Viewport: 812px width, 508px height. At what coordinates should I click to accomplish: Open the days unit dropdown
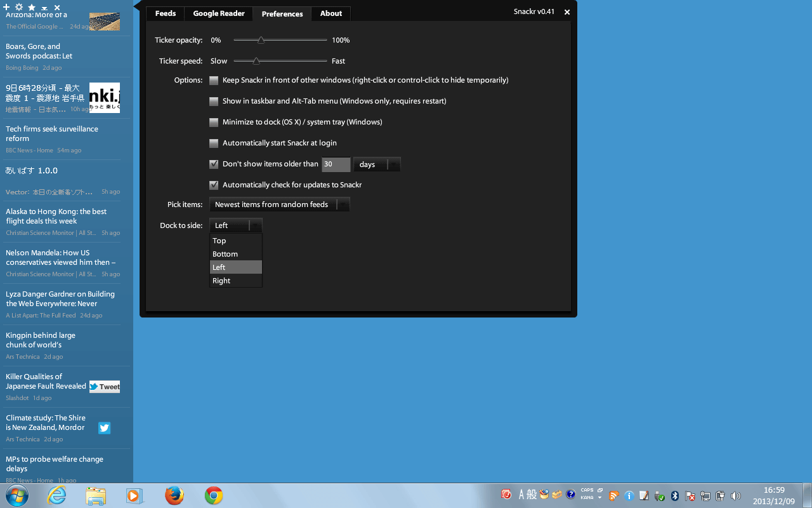(377, 164)
